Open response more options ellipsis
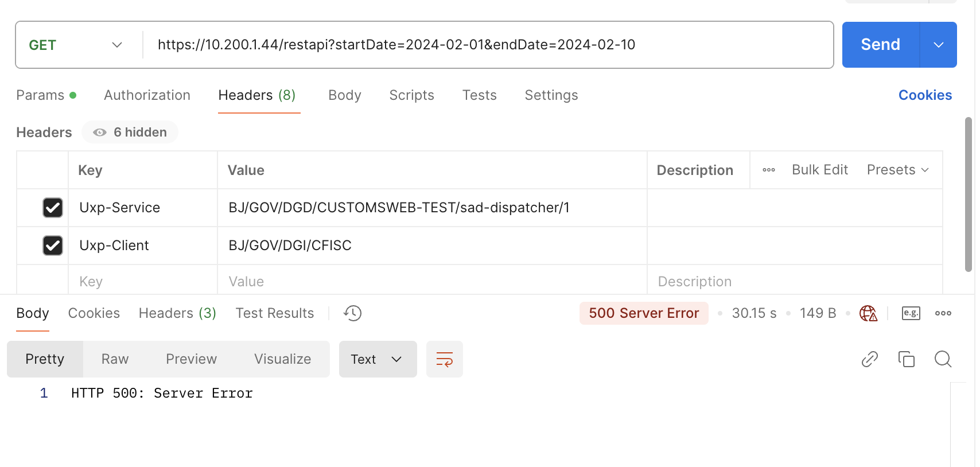The width and height of the screenshot is (980, 467). pyautogui.click(x=943, y=313)
